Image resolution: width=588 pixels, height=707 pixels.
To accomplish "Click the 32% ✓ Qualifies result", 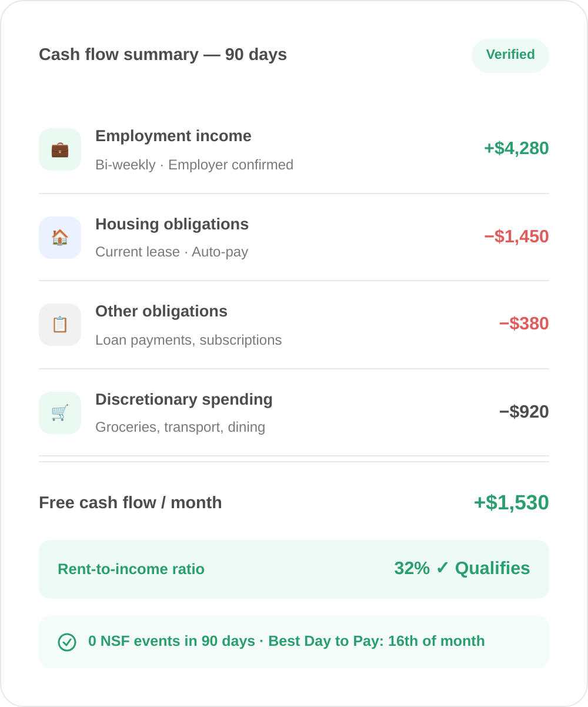I will point(462,568).
